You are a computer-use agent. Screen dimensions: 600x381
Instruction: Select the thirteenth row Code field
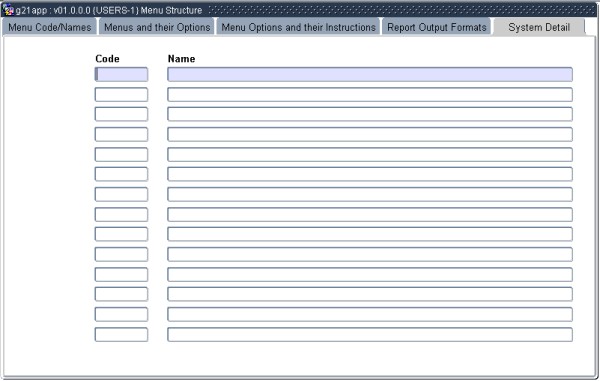(121, 314)
